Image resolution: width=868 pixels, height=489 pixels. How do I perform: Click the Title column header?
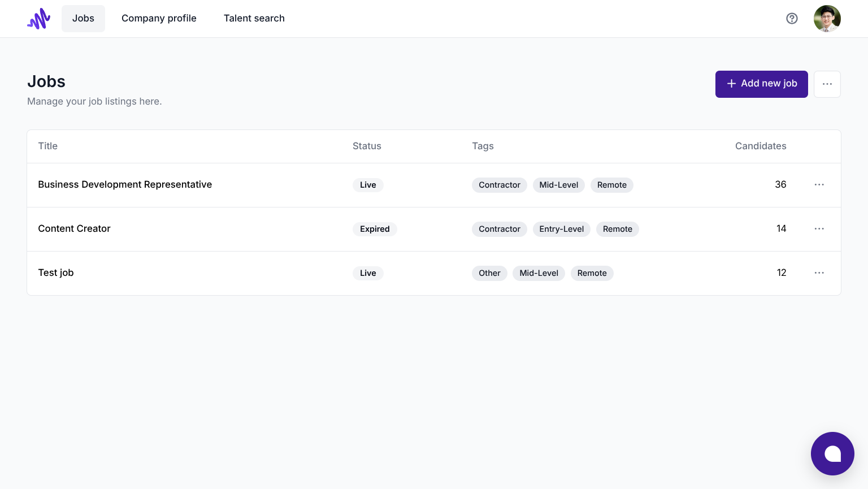(x=48, y=146)
